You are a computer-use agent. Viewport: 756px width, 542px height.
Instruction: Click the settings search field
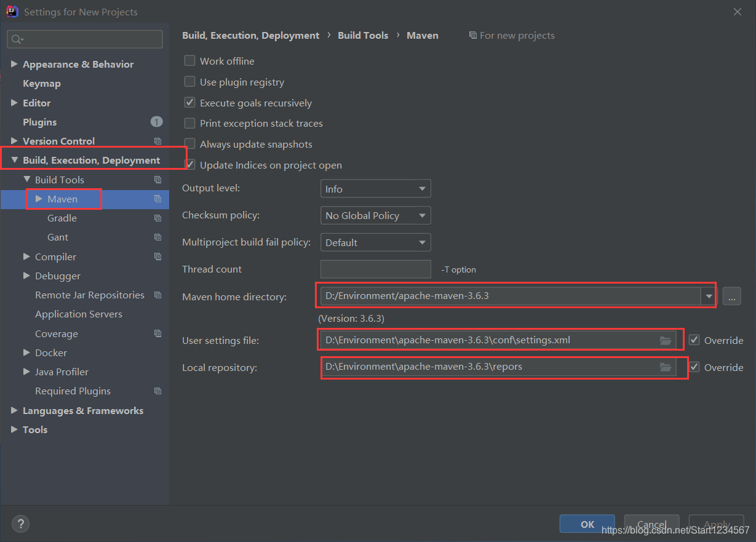(85, 39)
